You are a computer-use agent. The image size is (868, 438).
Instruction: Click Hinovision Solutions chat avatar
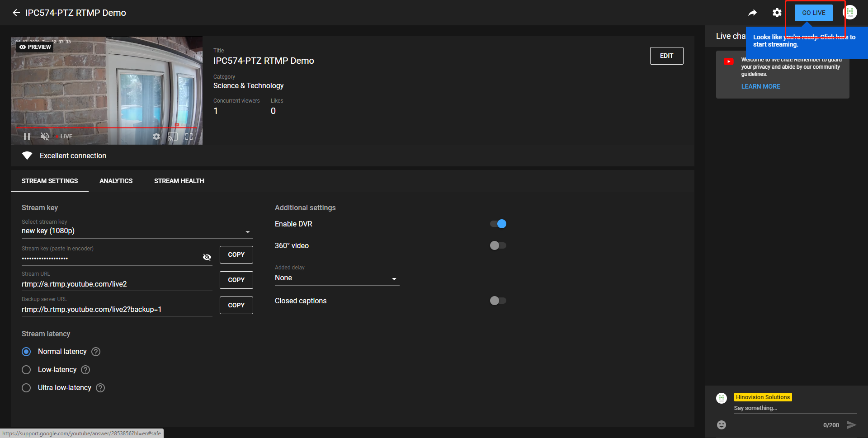722,398
